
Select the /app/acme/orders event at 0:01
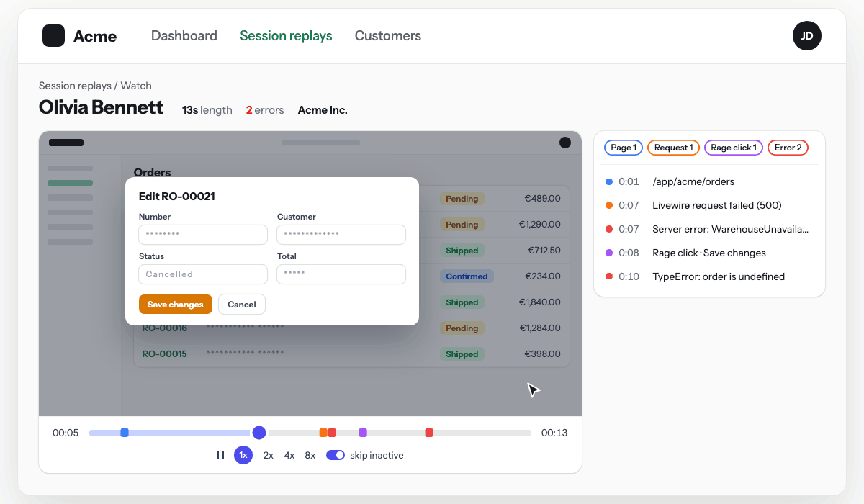pyautogui.click(x=709, y=181)
